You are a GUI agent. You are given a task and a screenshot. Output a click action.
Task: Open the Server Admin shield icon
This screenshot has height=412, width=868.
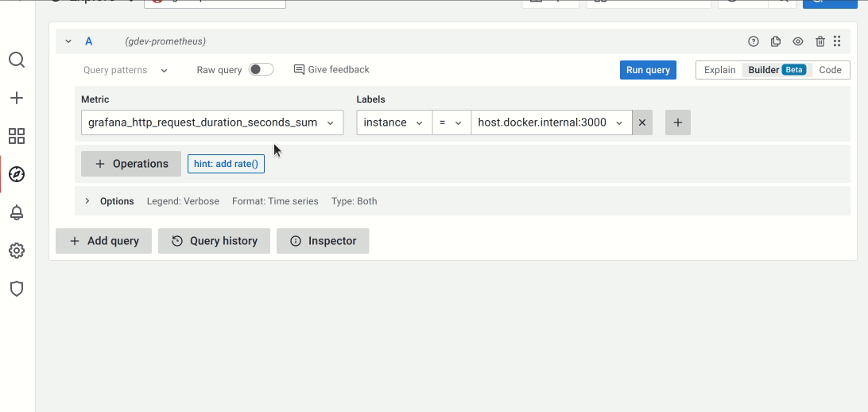17,289
